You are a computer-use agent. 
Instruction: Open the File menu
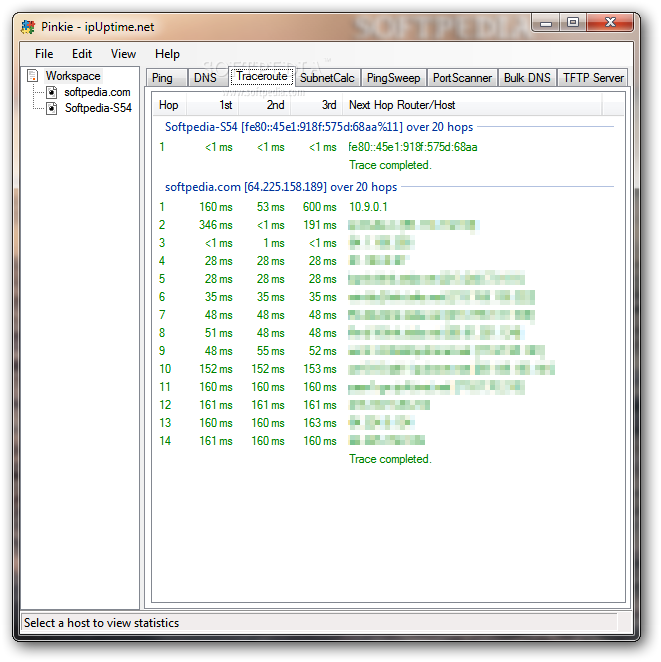pyautogui.click(x=44, y=54)
